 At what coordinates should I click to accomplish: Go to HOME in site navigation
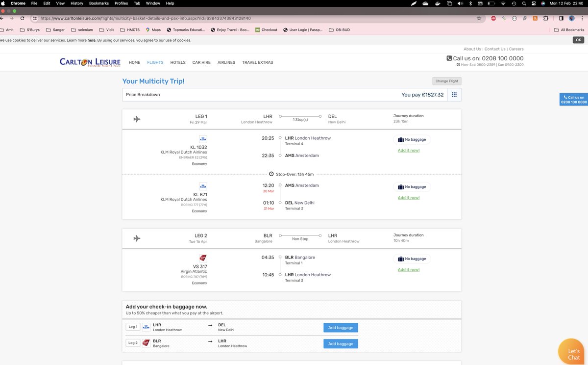coord(134,63)
